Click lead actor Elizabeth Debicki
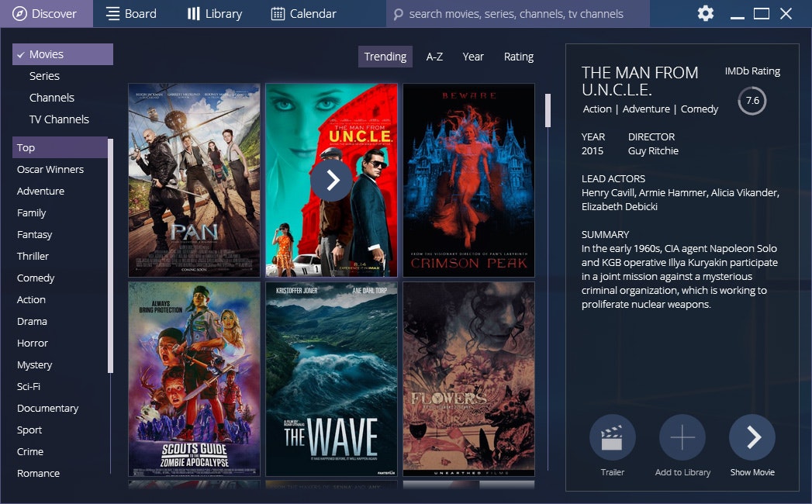 coord(620,207)
